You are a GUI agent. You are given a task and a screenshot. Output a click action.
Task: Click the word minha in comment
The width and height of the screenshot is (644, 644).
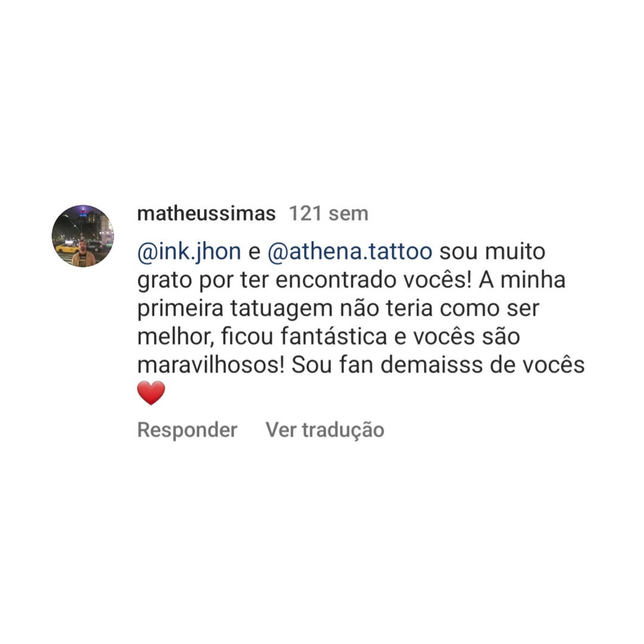point(533,280)
